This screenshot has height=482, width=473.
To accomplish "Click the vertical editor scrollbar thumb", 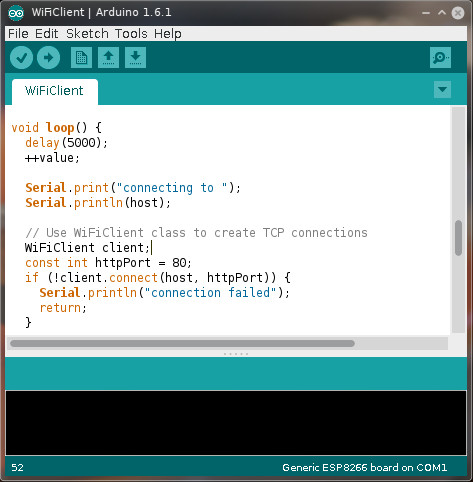I will tap(458, 238).
